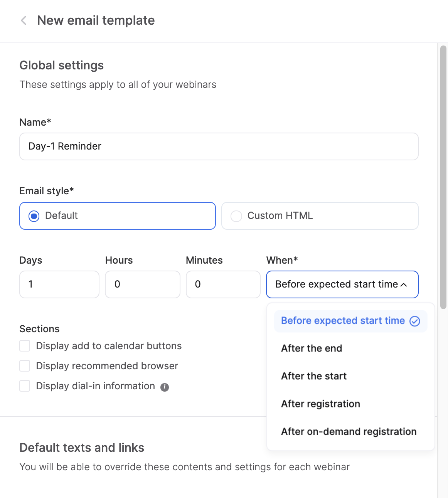
Task: Choose After the start from dropdown
Action: tap(313, 376)
